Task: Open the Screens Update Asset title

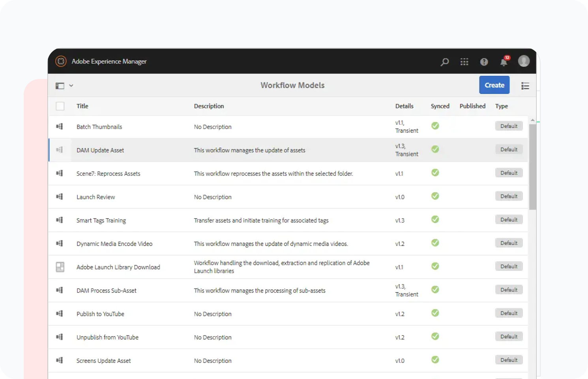Action: [103, 360]
